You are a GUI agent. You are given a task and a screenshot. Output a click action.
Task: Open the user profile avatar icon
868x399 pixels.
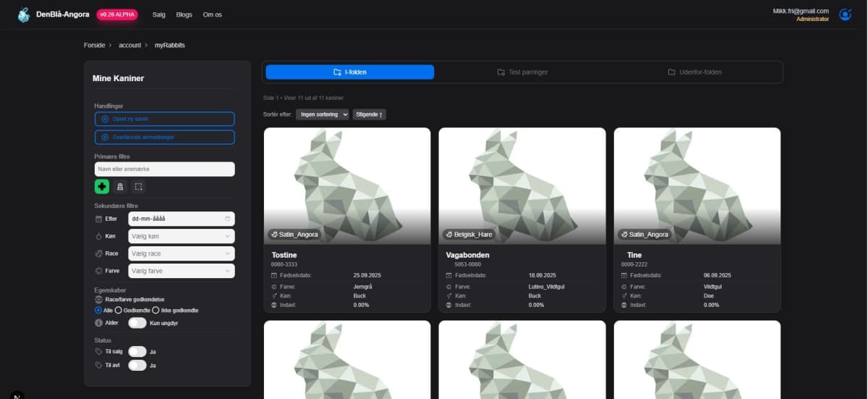pyautogui.click(x=845, y=14)
